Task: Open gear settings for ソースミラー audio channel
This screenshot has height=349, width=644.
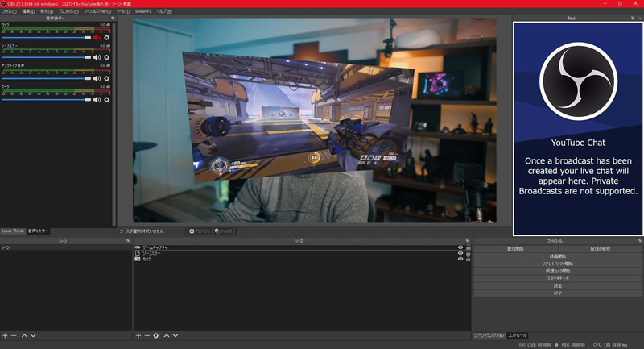Action: [x=107, y=57]
